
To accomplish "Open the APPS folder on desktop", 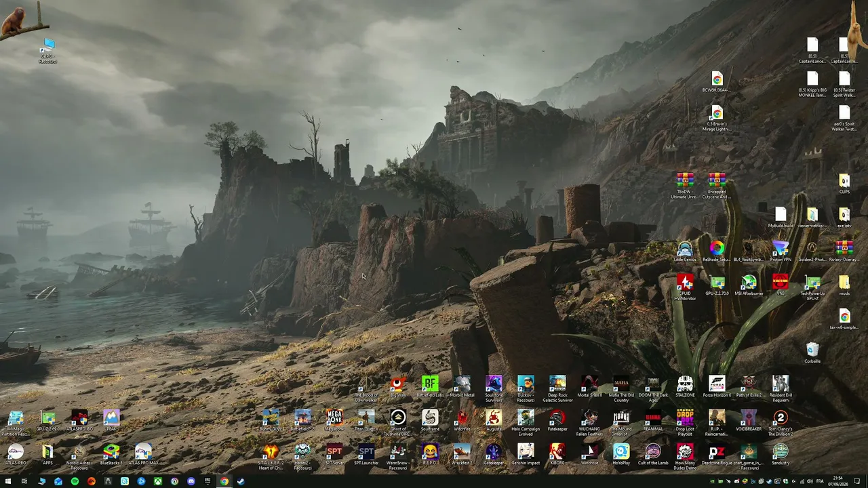I will click(x=47, y=455).
